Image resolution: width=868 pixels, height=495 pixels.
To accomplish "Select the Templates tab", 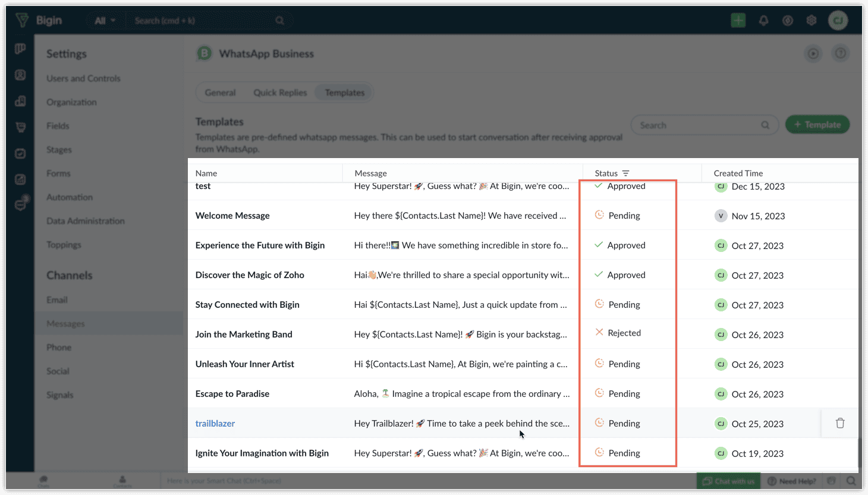I will point(344,93).
